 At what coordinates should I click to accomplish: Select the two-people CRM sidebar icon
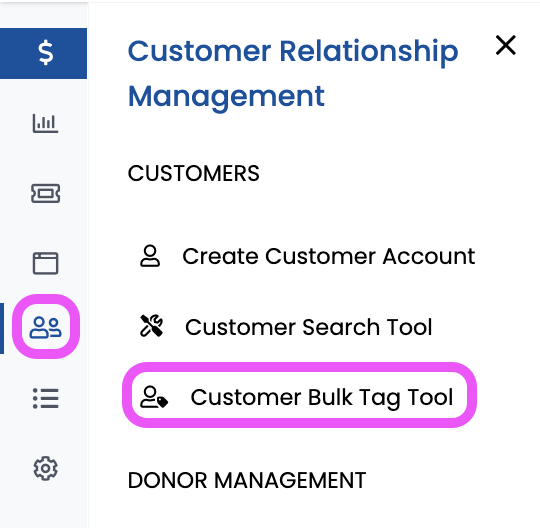click(x=45, y=327)
